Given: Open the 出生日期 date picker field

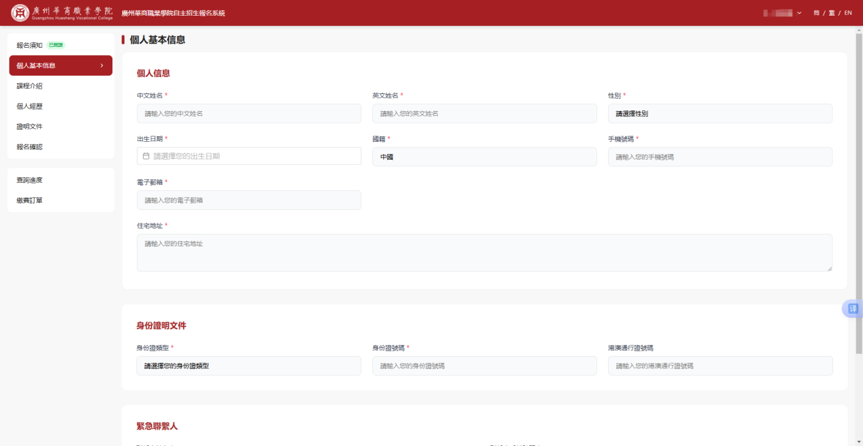Looking at the screenshot, I should (x=249, y=156).
